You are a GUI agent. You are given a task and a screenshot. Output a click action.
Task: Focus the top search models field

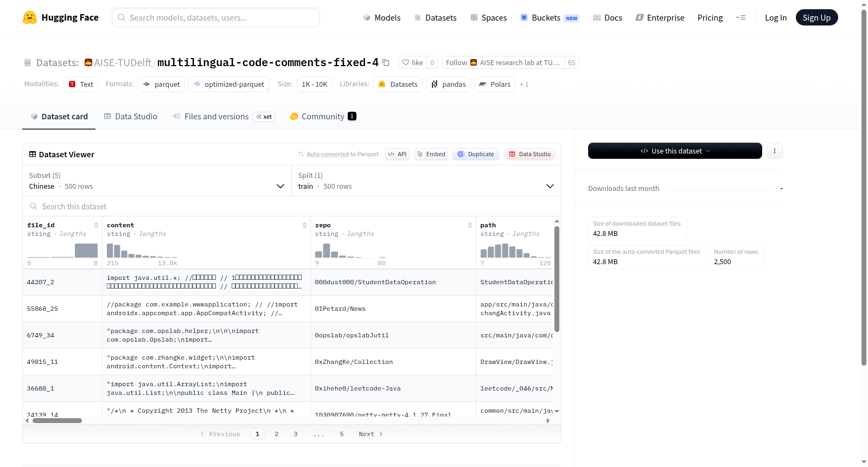pyautogui.click(x=216, y=17)
